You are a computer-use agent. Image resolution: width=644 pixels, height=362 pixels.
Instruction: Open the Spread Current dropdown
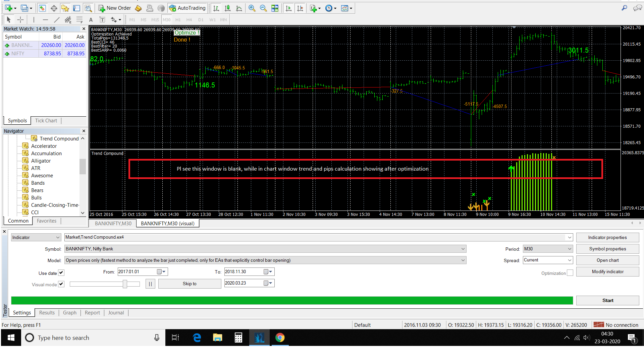[569, 260]
